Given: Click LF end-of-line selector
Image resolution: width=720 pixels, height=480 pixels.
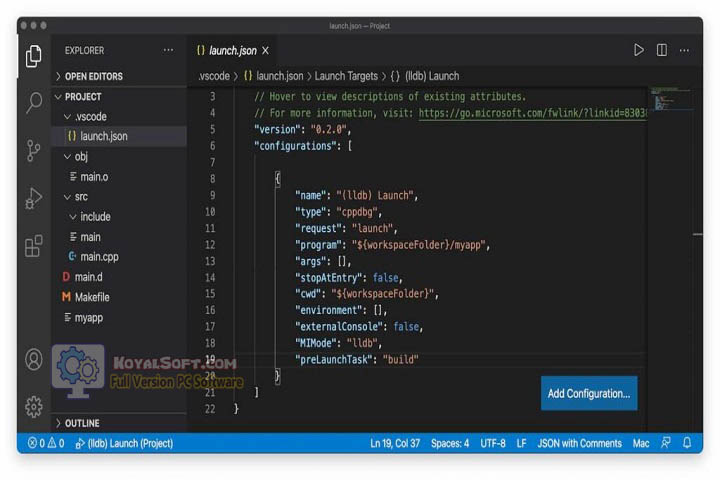Looking at the screenshot, I should pyautogui.click(x=521, y=443).
